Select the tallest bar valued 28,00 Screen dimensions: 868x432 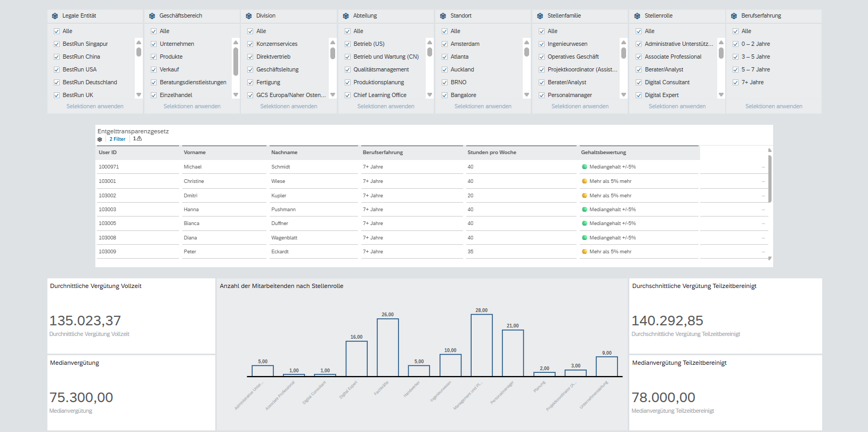pos(482,346)
